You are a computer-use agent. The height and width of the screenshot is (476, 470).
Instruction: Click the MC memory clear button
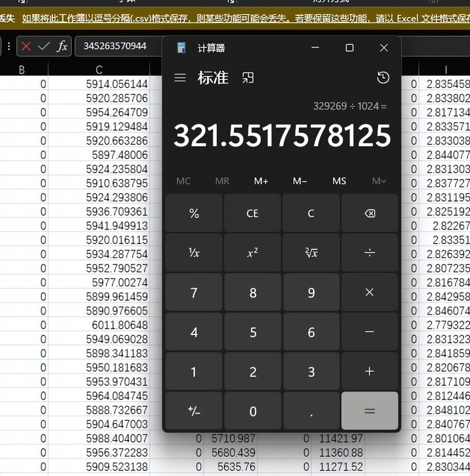click(x=183, y=181)
